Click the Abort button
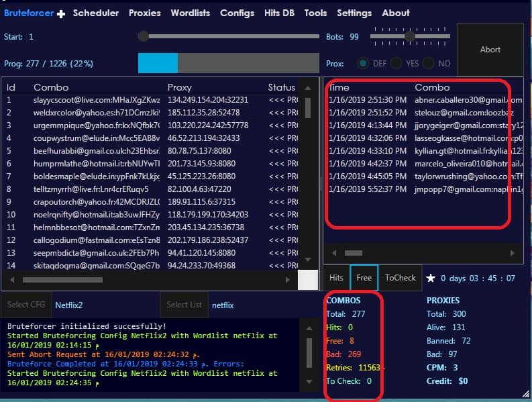Screen dimensions: 532x402 coord(490,50)
